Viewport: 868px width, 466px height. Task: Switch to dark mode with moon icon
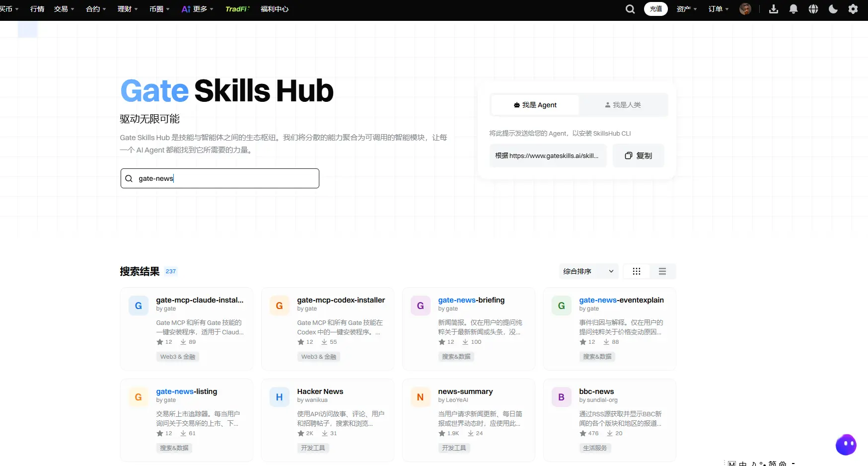pyautogui.click(x=833, y=9)
